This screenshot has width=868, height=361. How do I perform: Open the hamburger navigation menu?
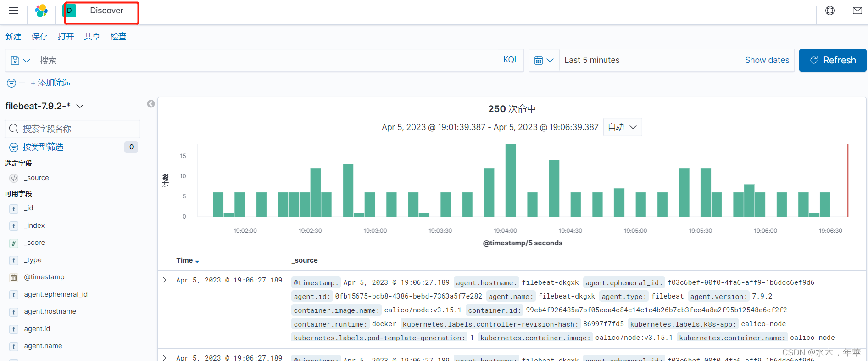click(x=14, y=11)
